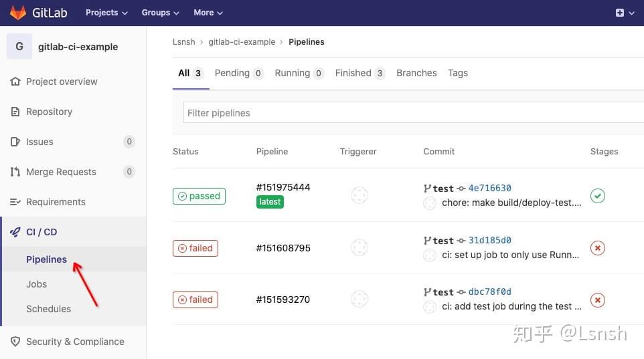The height and width of the screenshot is (359, 644).
Task: Click the gitlab-ci-example breadcrumb link
Action: (x=242, y=42)
